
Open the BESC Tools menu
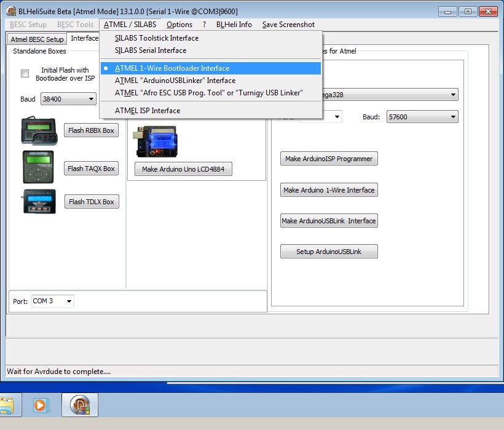(x=75, y=25)
